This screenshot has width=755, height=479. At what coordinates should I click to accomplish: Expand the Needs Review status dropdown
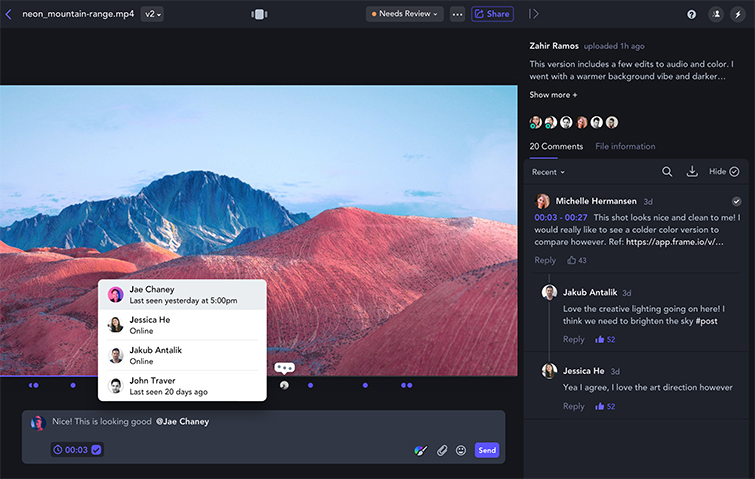405,14
